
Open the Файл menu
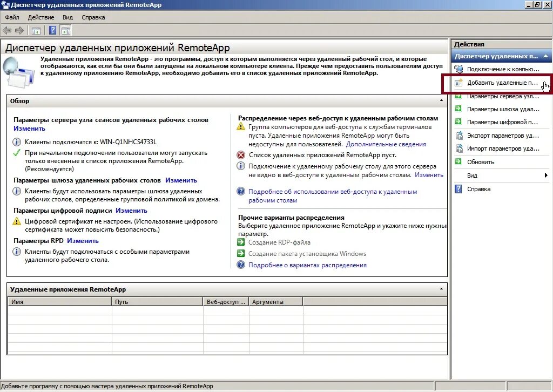click(x=12, y=17)
